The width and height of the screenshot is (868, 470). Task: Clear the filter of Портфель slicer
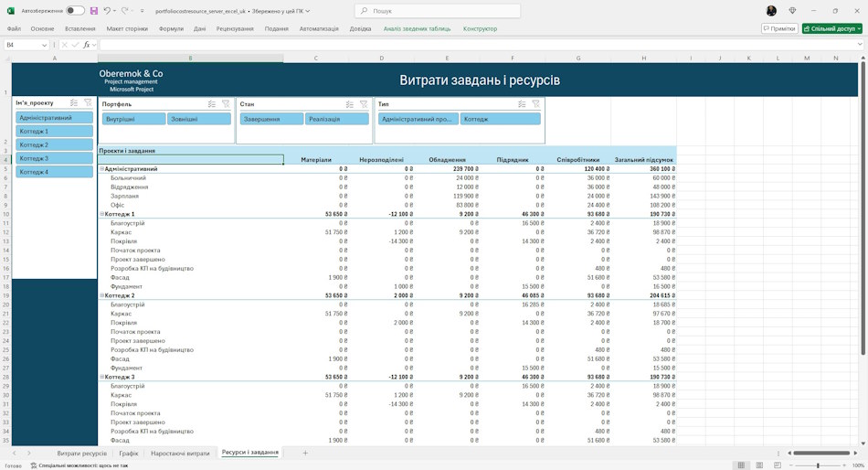pos(226,103)
